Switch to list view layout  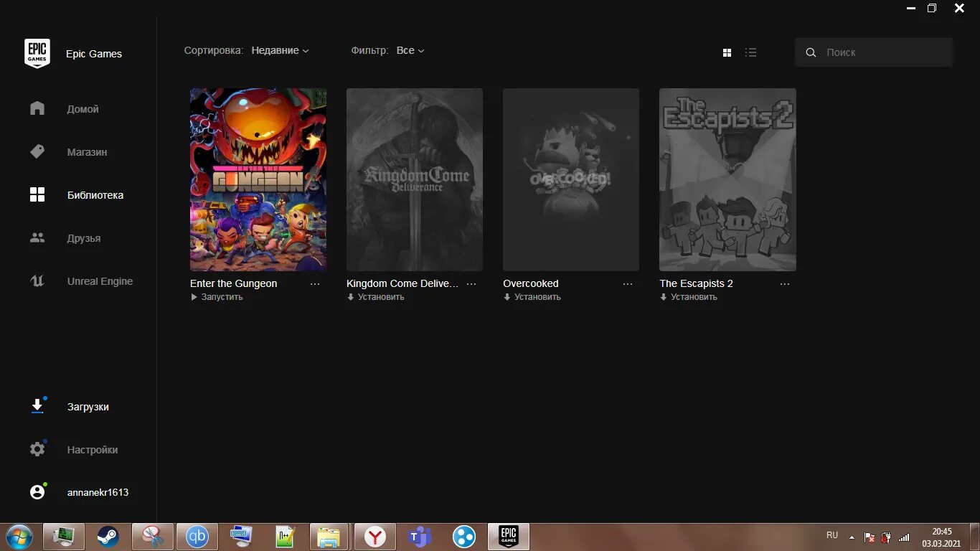click(x=750, y=52)
